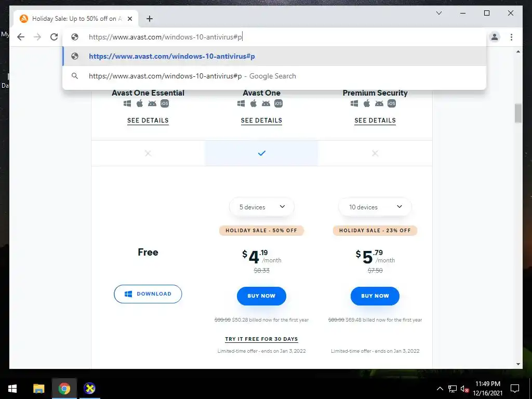Open a new tab with the plus icon
The width and height of the screenshot is (532, 399).
[x=150, y=19]
